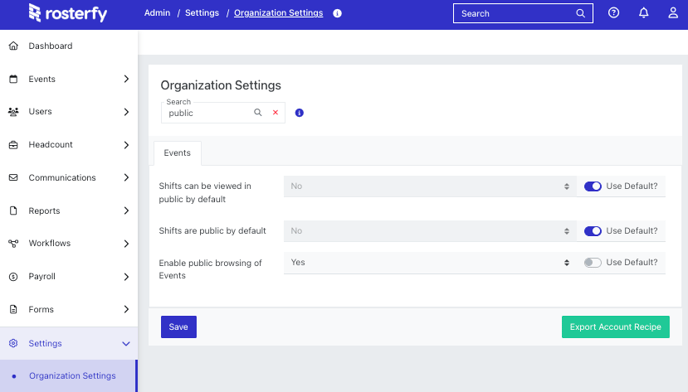Toggle Use Default for Shifts are public by default
The height and width of the screenshot is (392, 688).
pos(592,231)
